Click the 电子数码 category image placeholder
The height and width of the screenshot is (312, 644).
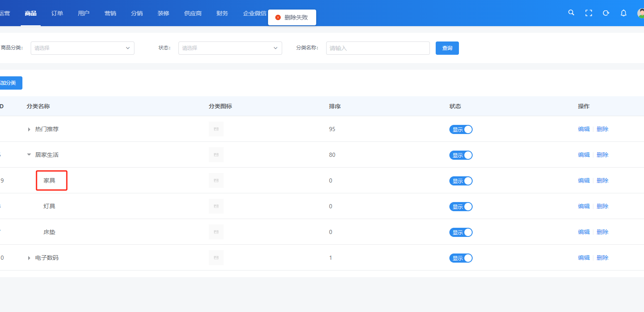pos(216,258)
